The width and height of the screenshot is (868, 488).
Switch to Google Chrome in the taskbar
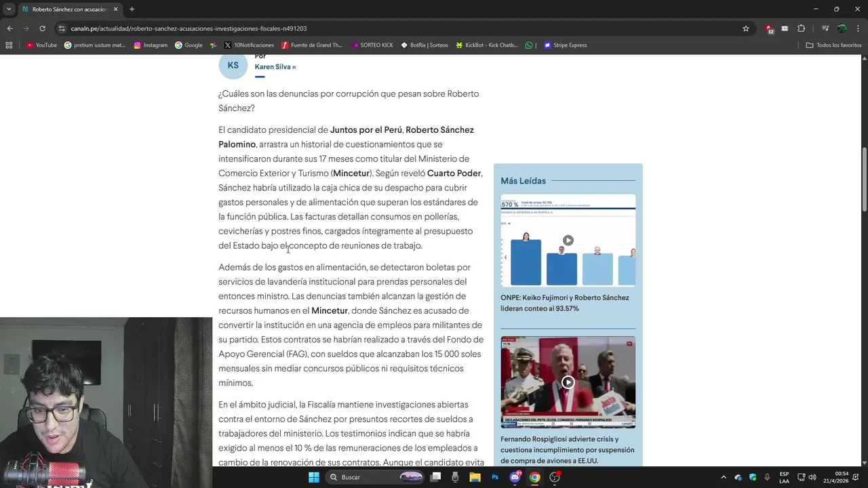pos(534,477)
